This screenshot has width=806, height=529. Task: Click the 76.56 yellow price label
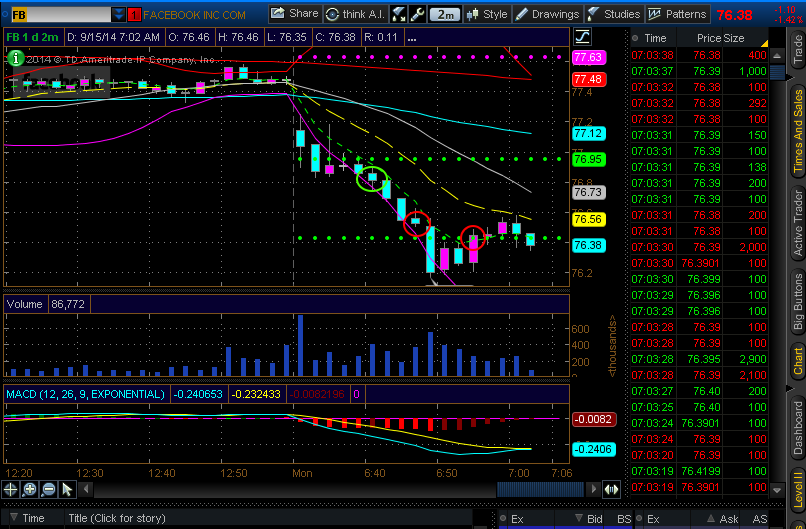pos(589,220)
